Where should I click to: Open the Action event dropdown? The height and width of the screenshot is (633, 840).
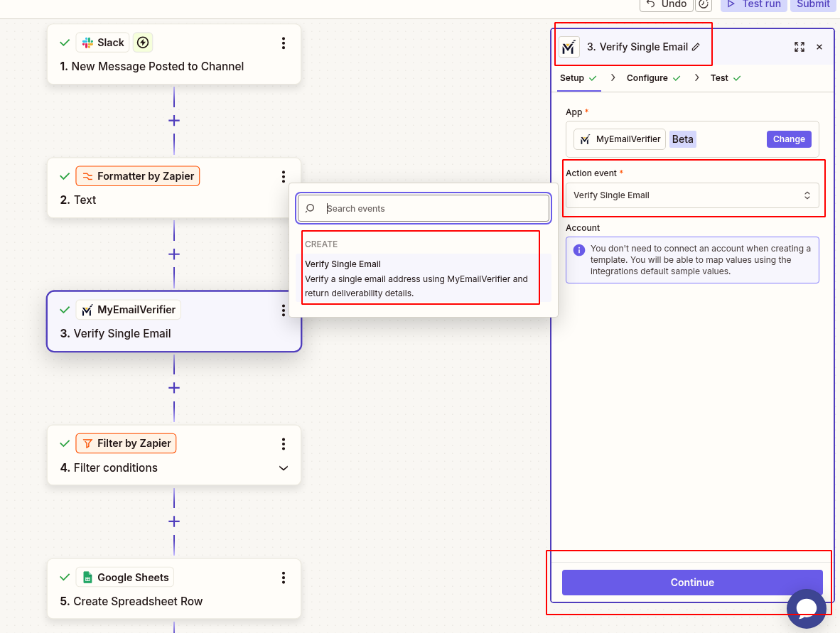[x=692, y=195]
